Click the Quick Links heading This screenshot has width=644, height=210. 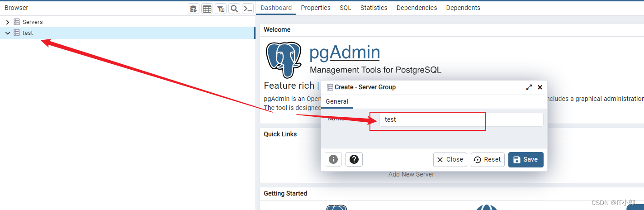pyautogui.click(x=280, y=134)
